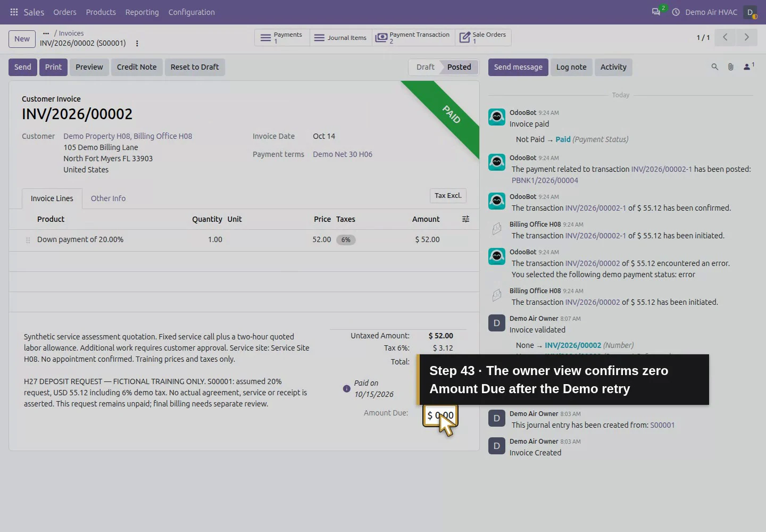This screenshot has width=766, height=532.
Task: Click the payment info circle icon
Action: [346, 389]
